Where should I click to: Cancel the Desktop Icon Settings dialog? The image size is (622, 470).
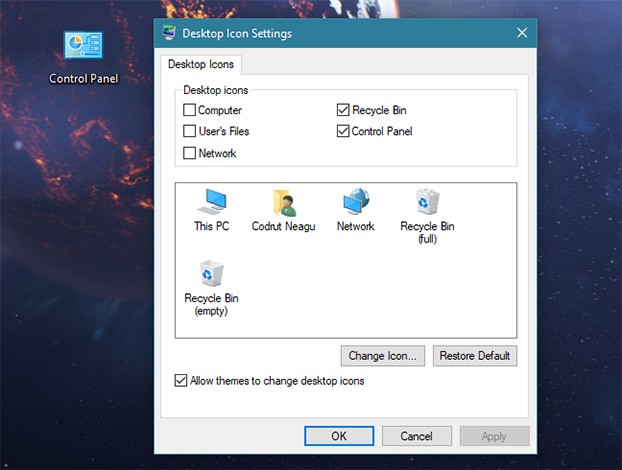[416, 436]
